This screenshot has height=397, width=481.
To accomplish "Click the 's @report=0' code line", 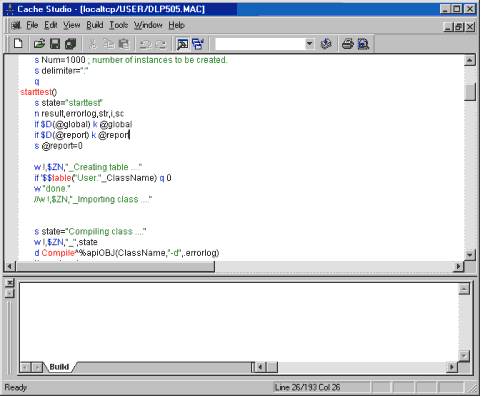I will (x=58, y=146).
